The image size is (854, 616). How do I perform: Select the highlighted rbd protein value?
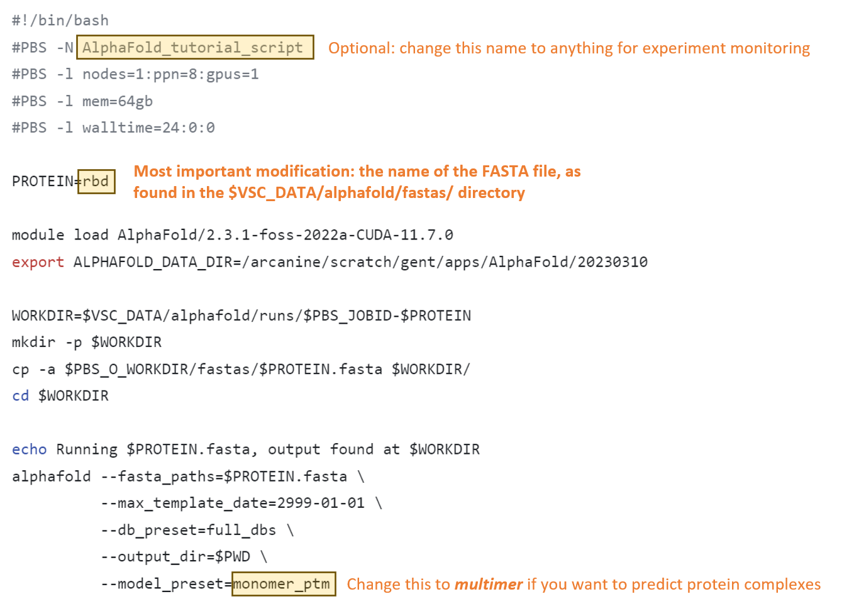point(96,182)
